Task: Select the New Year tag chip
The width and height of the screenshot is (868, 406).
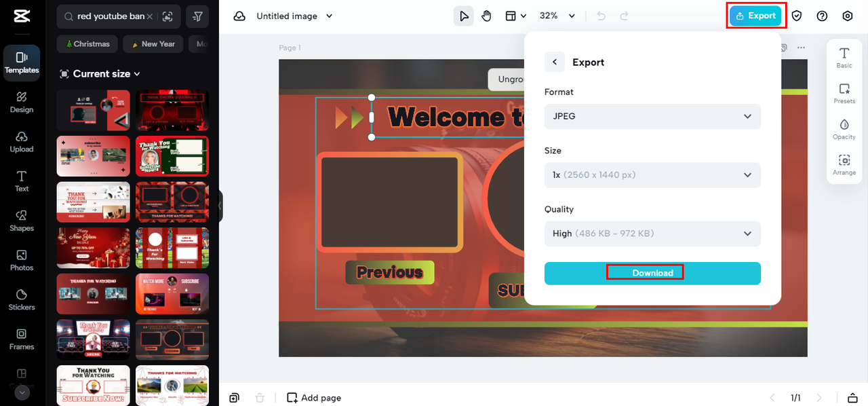Action: pos(153,44)
